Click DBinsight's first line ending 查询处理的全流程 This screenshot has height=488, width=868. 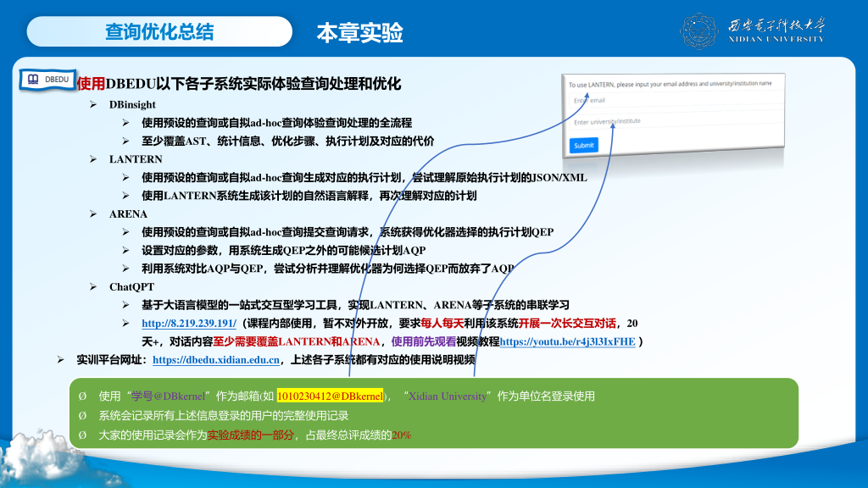tap(277, 123)
